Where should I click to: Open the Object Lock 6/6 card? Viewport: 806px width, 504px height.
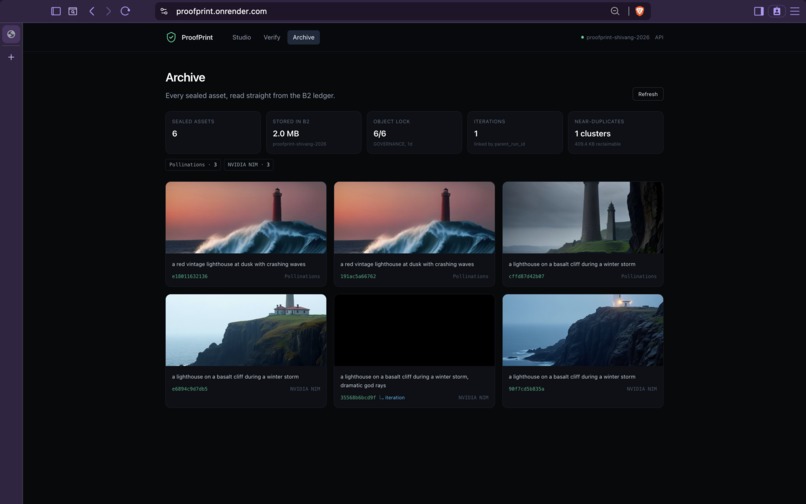pos(414,132)
